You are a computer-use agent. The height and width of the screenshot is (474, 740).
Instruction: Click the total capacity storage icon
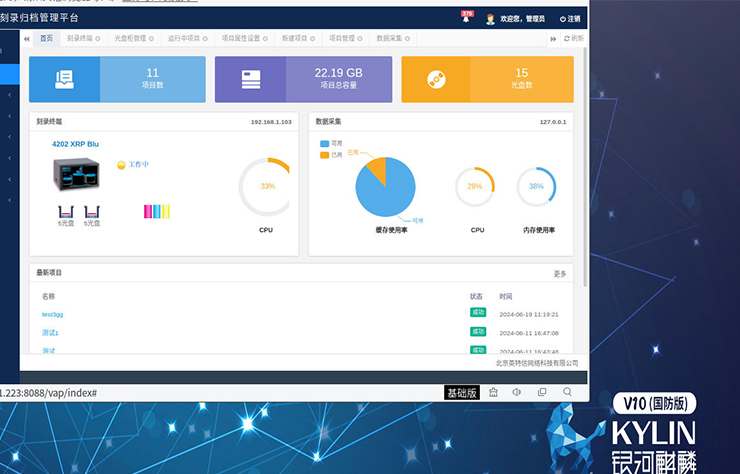251,79
